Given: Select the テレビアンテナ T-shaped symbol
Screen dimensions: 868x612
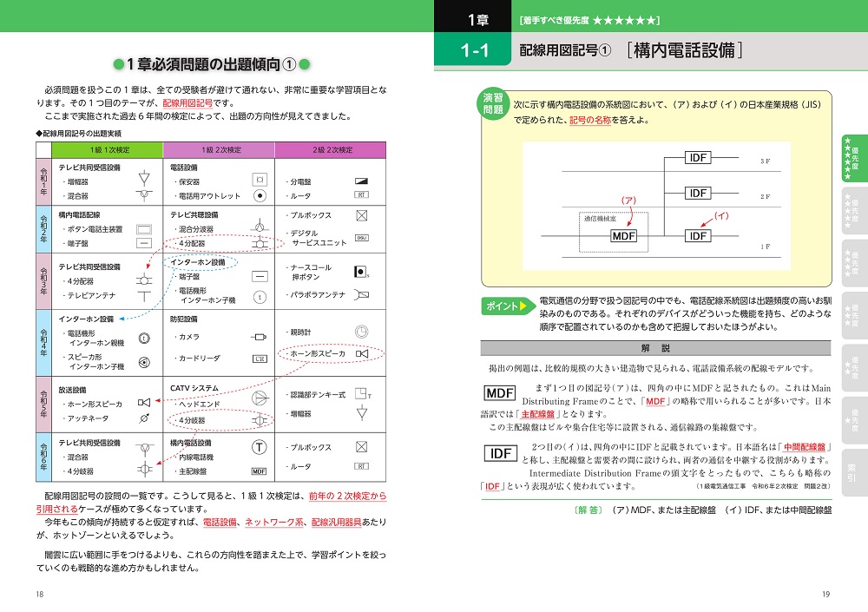Looking at the screenshot, I should (144, 296).
